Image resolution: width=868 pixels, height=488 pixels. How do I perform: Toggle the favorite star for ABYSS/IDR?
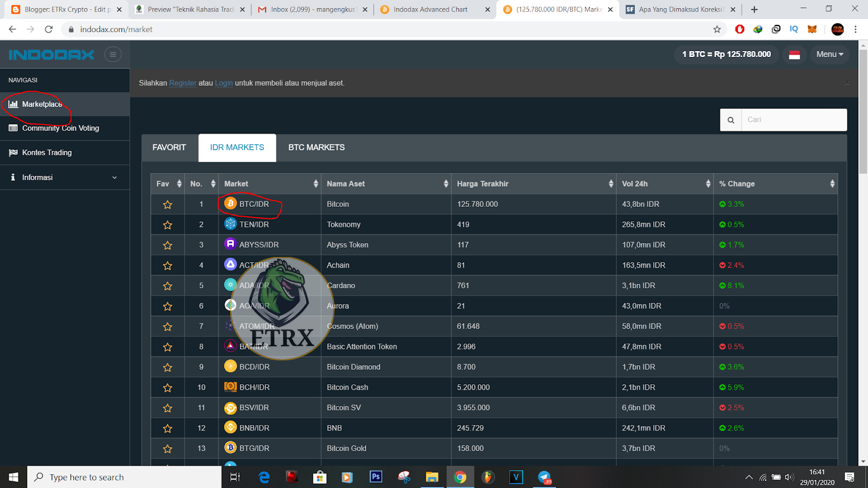(168, 245)
